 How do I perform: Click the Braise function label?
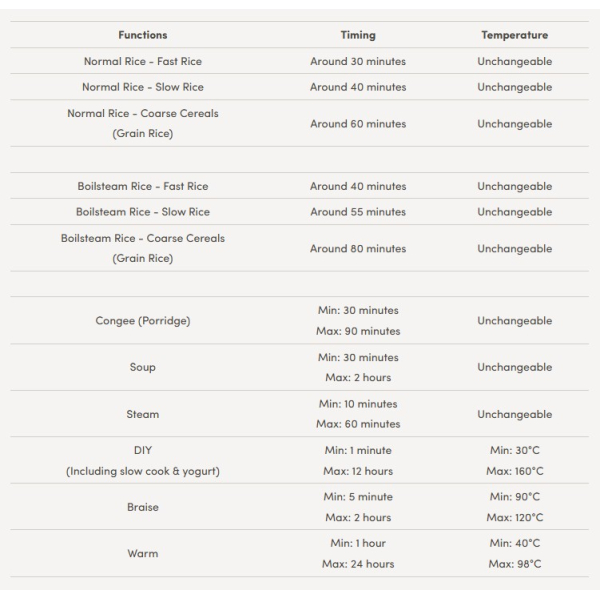click(143, 507)
